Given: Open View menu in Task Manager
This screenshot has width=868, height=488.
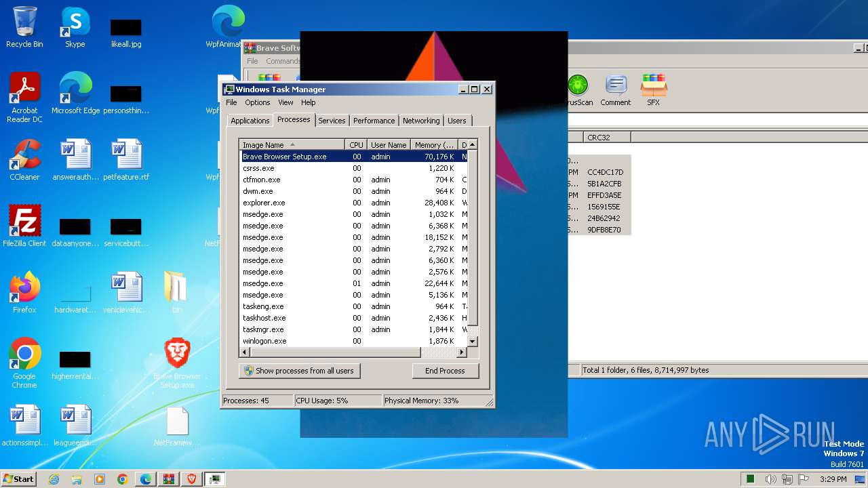Looking at the screenshot, I should (285, 102).
